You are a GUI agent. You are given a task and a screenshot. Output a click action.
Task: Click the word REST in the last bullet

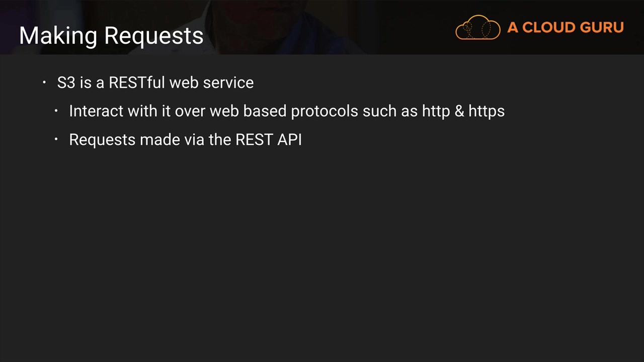pyautogui.click(x=254, y=140)
